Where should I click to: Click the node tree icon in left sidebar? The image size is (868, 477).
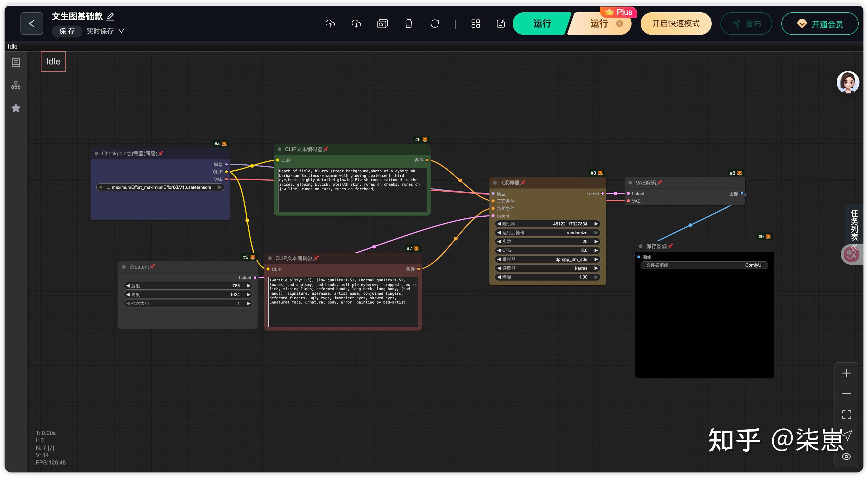tap(16, 85)
